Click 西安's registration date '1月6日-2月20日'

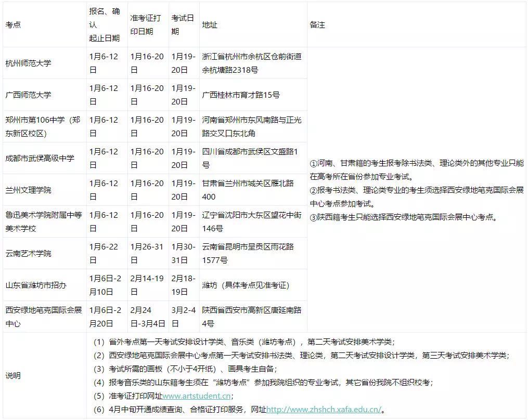tap(105, 317)
